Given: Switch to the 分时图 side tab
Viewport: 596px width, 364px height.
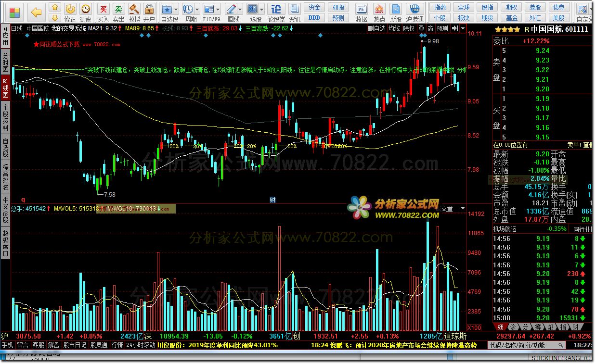Looking at the screenshot, I should pyautogui.click(x=5, y=61).
